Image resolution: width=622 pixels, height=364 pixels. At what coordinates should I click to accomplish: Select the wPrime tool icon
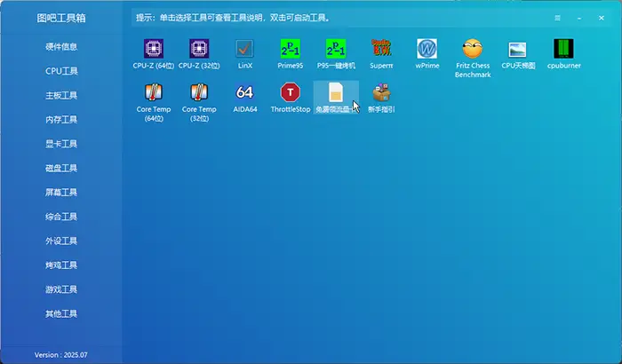[427, 49]
